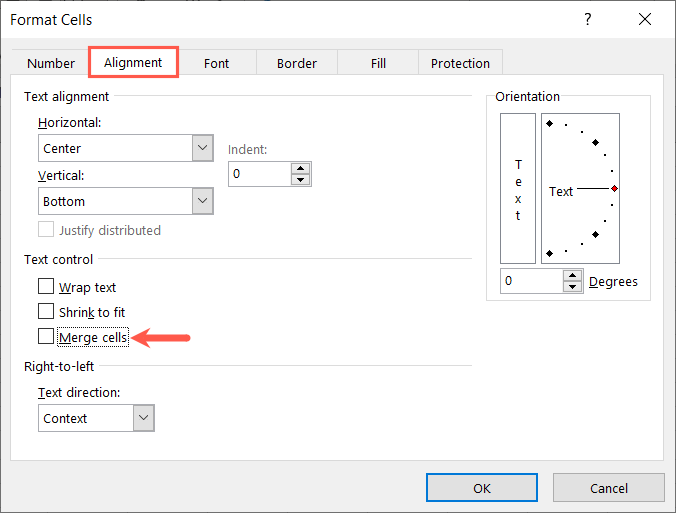Open the Horizontal alignment dropdown
Viewport: 676px width, 513px height.
pyautogui.click(x=203, y=148)
